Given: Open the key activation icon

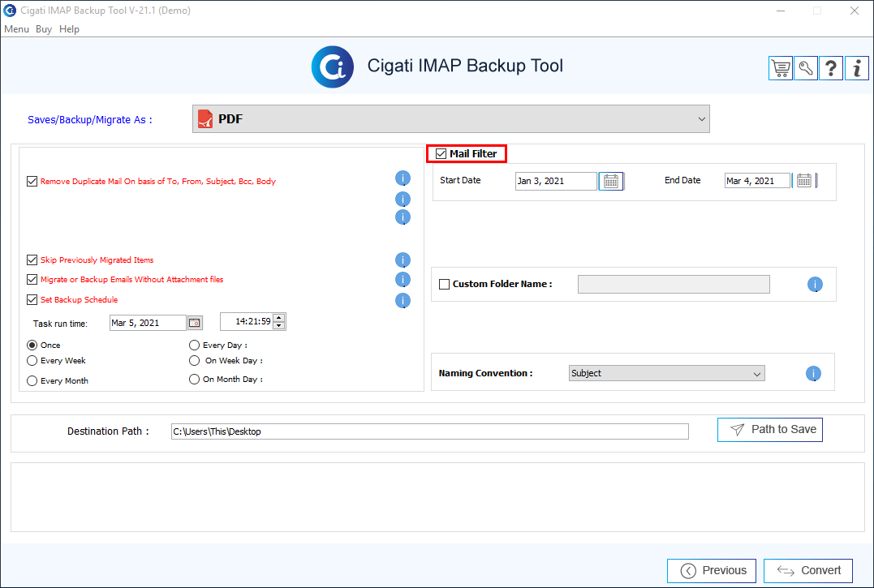Looking at the screenshot, I should tap(806, 68).
